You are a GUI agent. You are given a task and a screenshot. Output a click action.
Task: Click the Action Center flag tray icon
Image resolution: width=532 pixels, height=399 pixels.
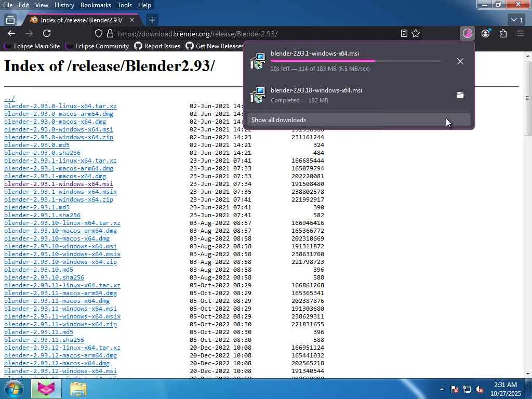pos(455,389)
